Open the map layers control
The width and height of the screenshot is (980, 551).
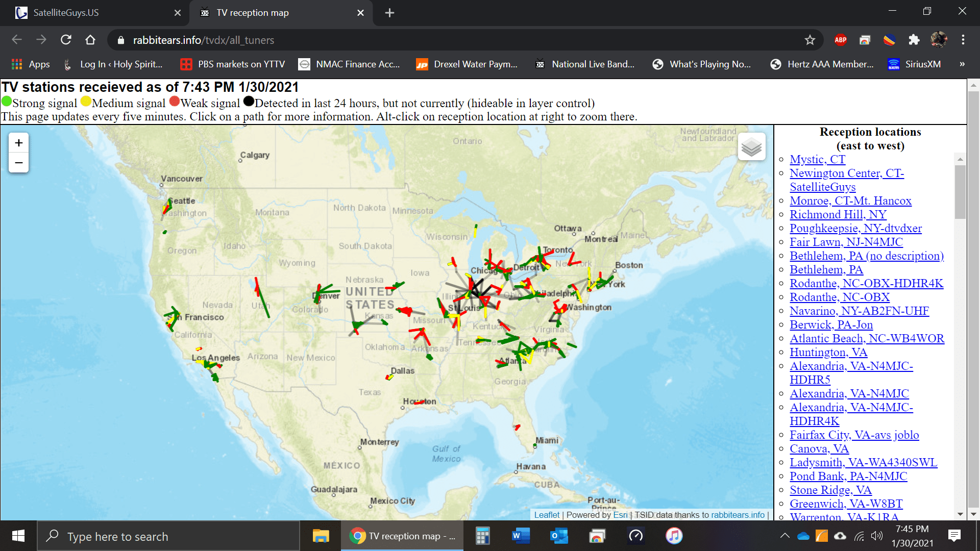point(751,147)
